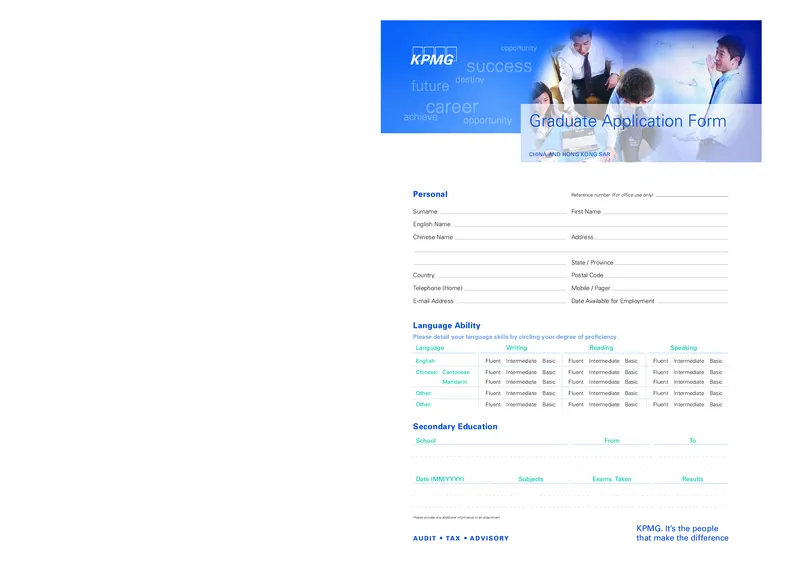The height and width of the screenshot is (566, 800).
Task: Click the Postal Code field
Action: (667, 275)
